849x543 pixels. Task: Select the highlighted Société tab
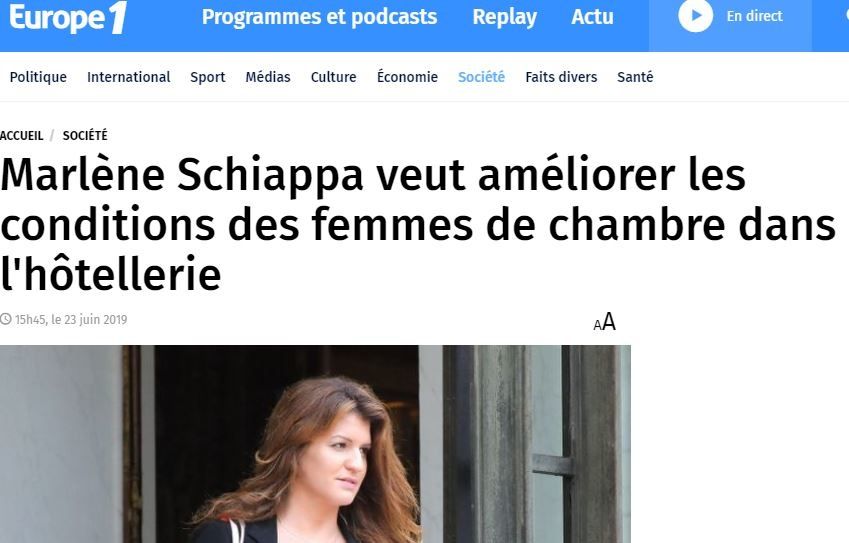click(481, 77)
